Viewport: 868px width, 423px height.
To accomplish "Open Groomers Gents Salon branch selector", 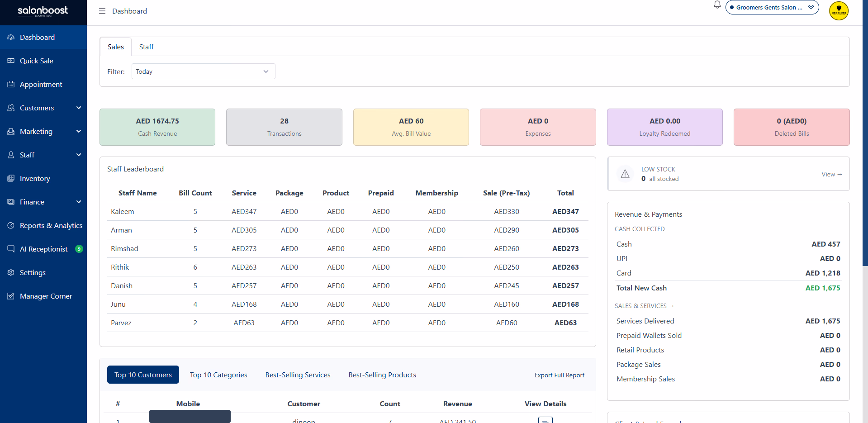I will pos(772,7).
